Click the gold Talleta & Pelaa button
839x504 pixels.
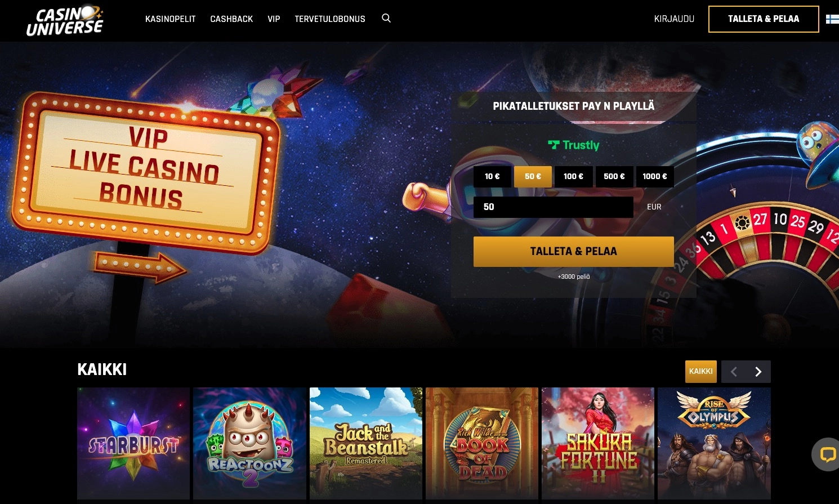[x=573, y=251]
